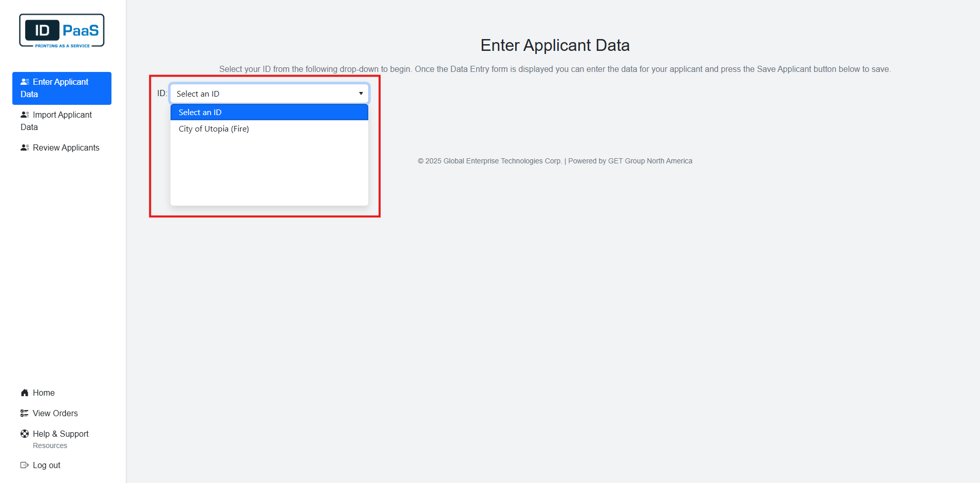
Task: Click the dropdown arrow on the ID field
Action: click(361, 94)
